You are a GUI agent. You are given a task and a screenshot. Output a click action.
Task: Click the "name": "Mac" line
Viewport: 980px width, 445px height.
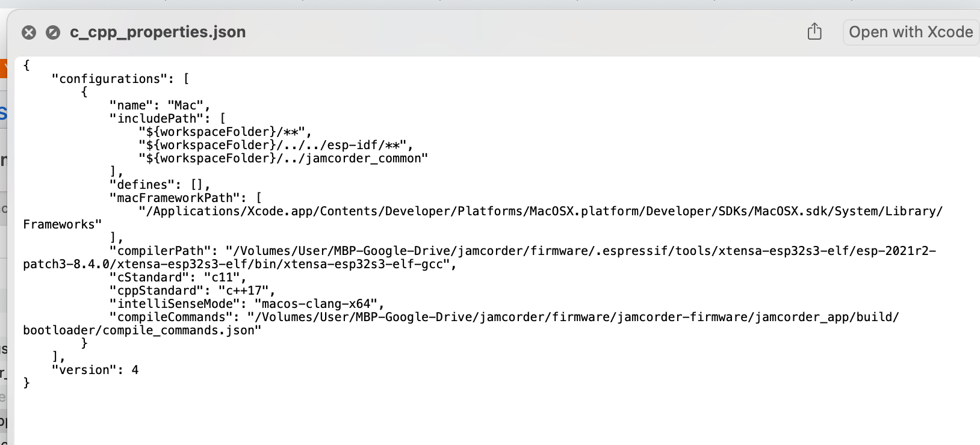click(x=160, y=105)
